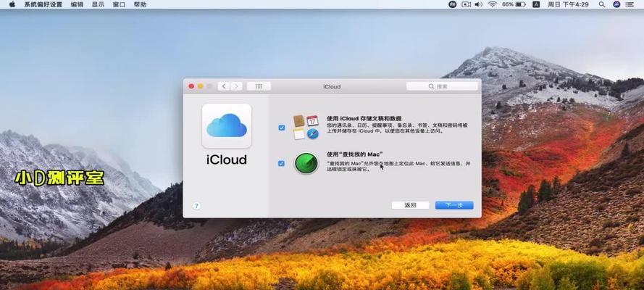Open the Apple menu
This screenshot has height=290, width=644.
(12, 4)
